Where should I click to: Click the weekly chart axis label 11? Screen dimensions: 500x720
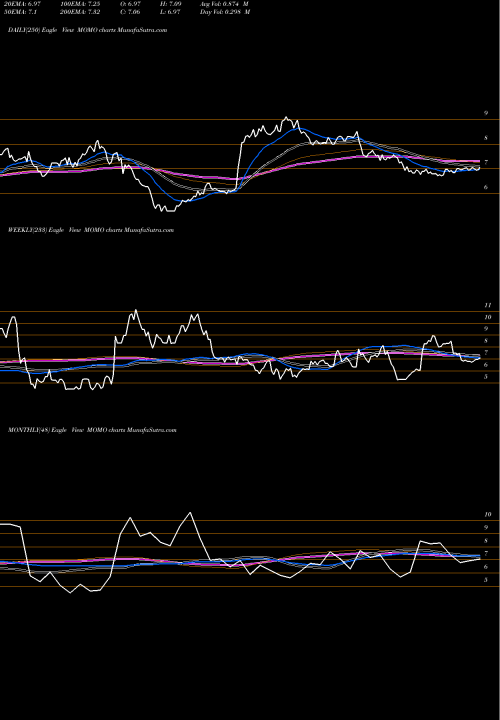pyautogui.click(x=488, y=305)
